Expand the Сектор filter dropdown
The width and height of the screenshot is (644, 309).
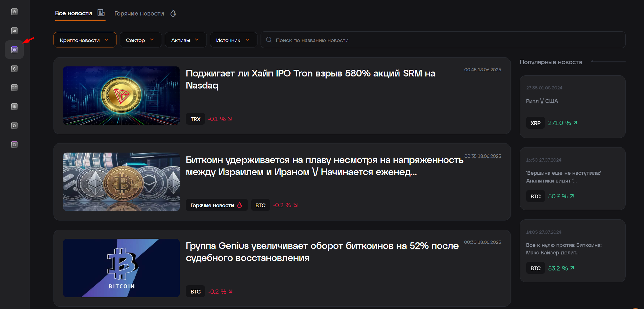(141, 40)
